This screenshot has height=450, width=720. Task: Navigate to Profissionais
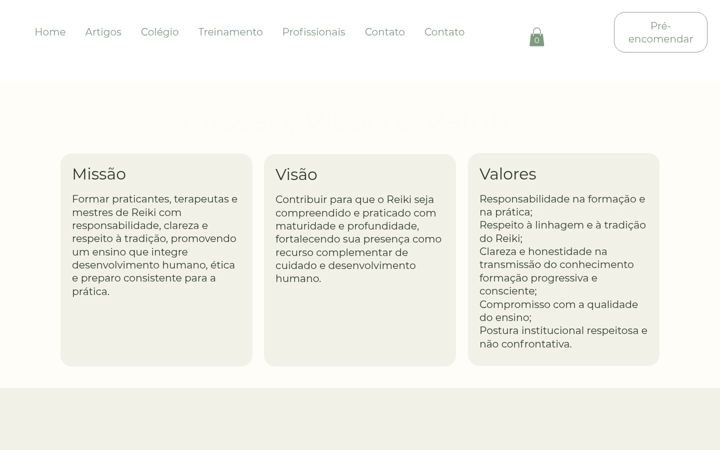[314, 32]
